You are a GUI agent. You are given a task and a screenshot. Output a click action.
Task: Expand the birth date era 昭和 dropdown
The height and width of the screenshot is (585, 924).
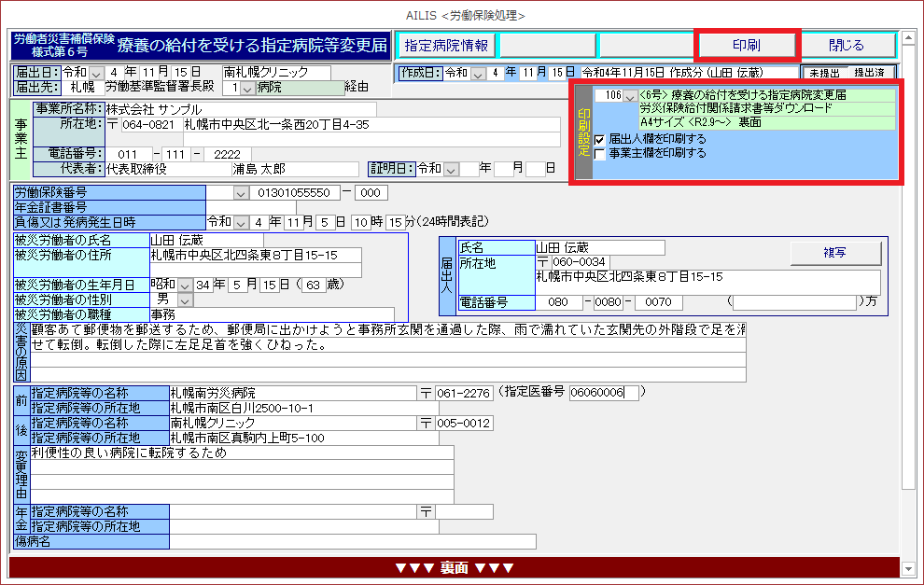click(184, 285)
